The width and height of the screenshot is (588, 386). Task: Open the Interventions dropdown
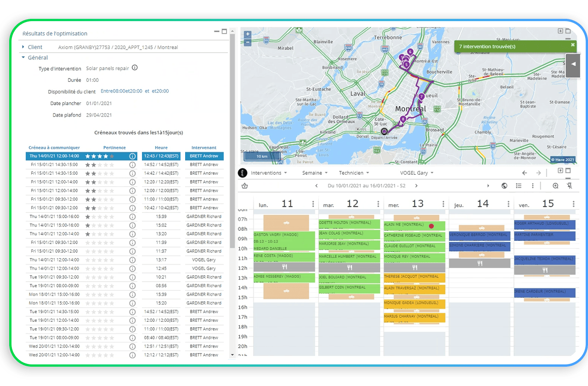pos(269,173)
